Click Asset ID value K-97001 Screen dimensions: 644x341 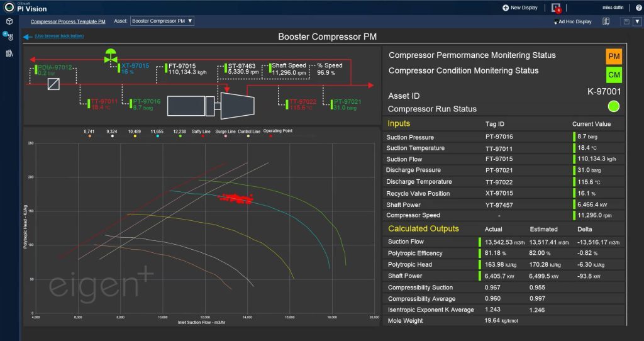point(604,92)
